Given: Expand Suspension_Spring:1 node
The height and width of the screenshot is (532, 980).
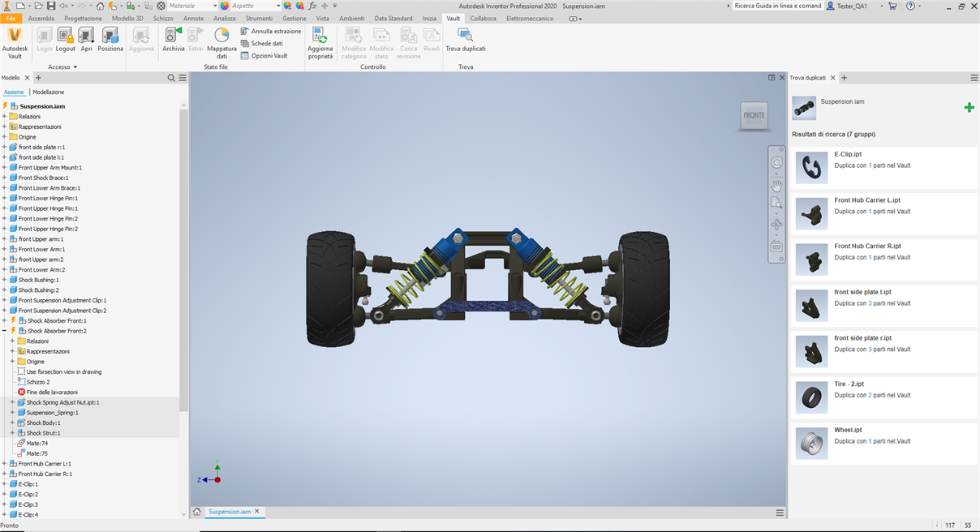Looking at the screenshot, I should point(12,413).
